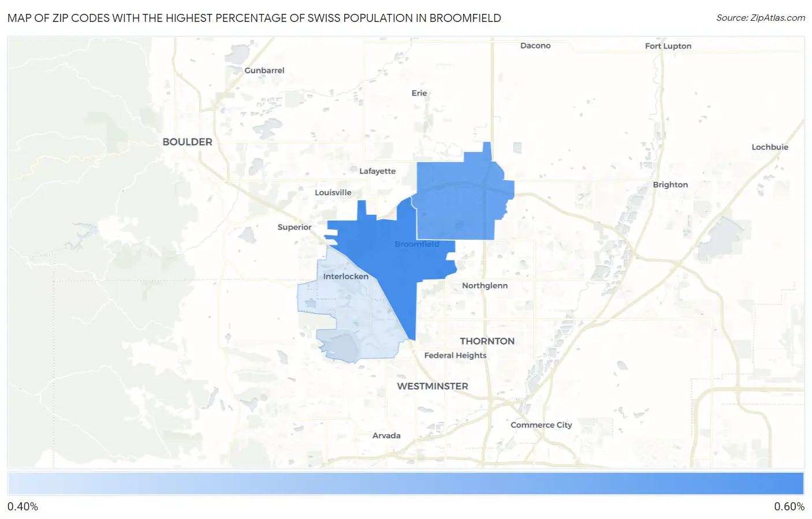This screenshot has height=519, width=812.
Task: Click the Boulder city label
Action: 187,142
